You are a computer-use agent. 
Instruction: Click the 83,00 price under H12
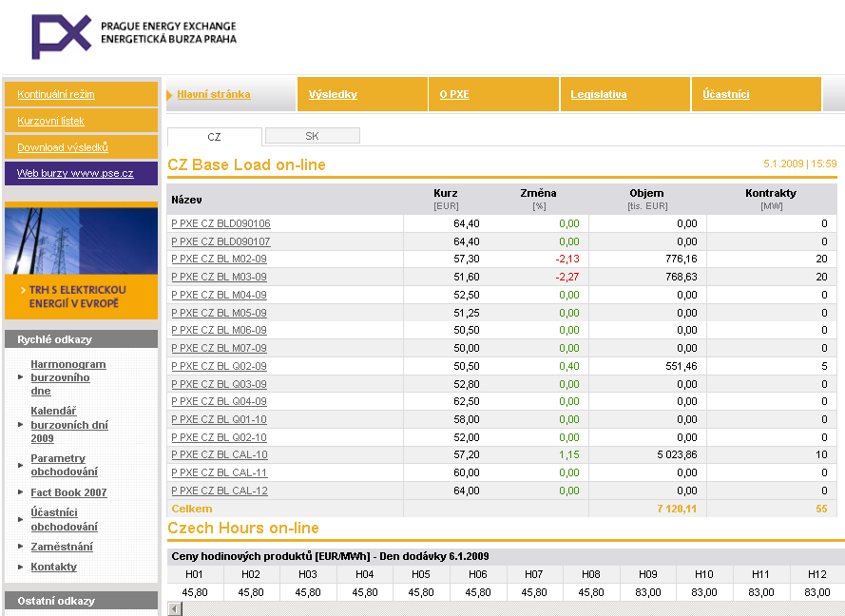click(x=817, y=592)
